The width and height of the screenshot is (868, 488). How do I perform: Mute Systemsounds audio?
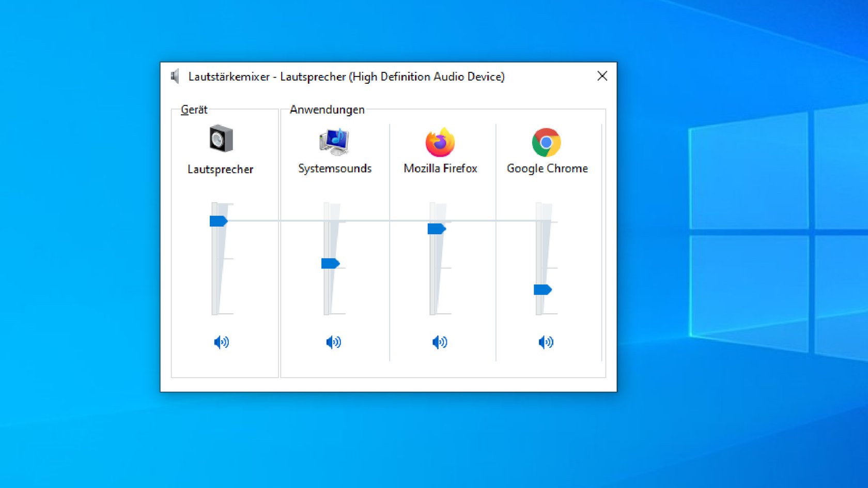(x=333, y=342)
